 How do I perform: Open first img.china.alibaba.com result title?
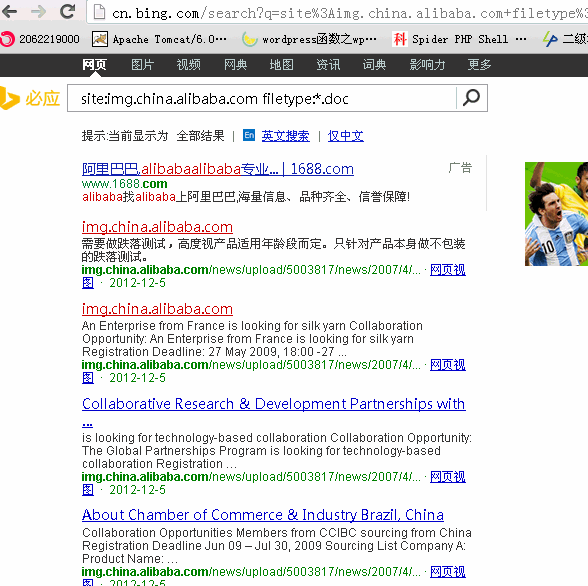coord(157,227)
